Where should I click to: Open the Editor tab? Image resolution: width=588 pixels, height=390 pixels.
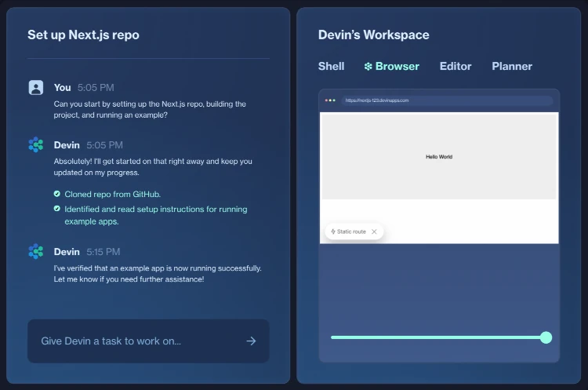coord(456,67)
